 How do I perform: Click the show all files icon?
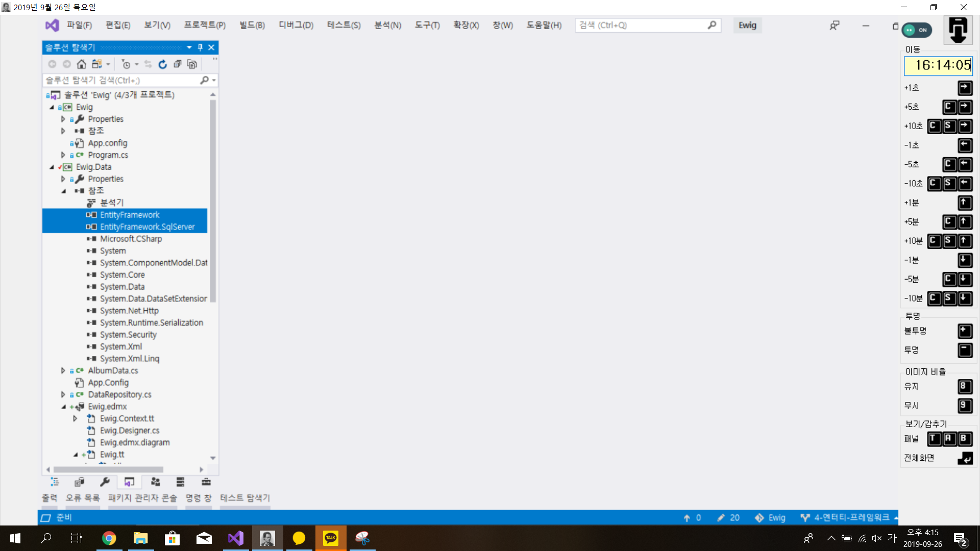click(192, 64)
